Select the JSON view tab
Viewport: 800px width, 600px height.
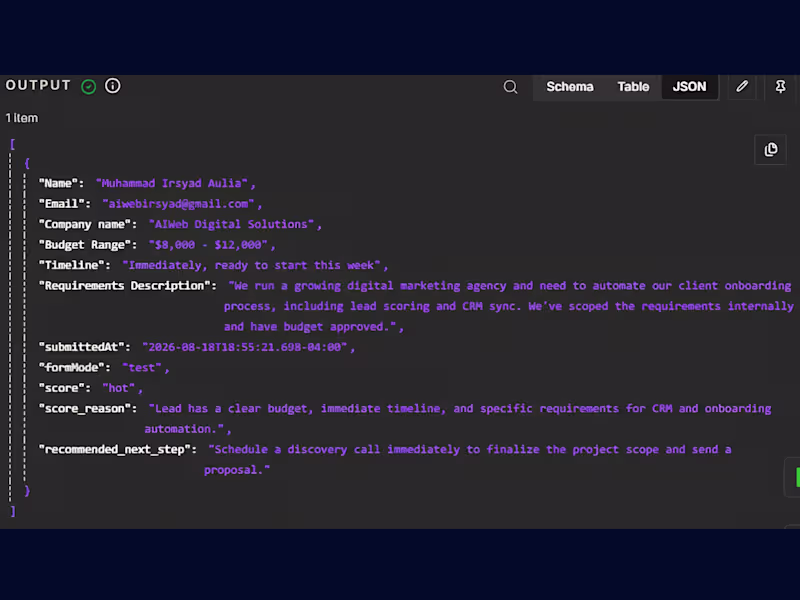[x=689, y=87]
